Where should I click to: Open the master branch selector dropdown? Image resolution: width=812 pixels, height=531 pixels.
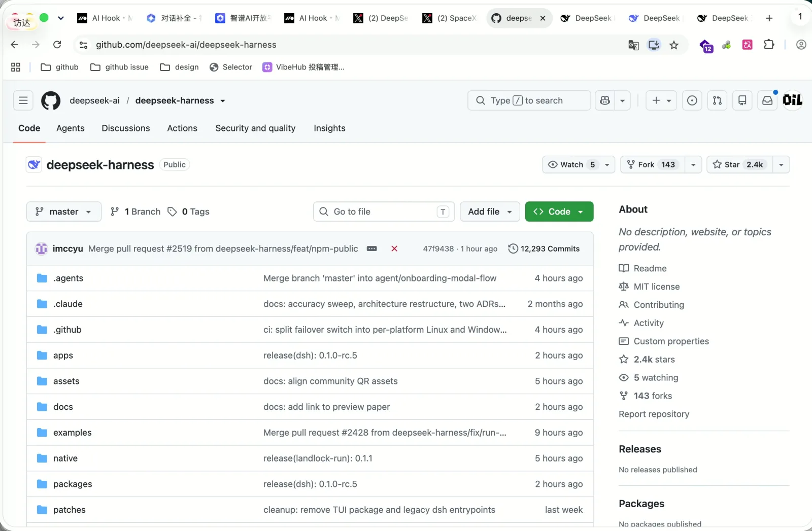64,211
